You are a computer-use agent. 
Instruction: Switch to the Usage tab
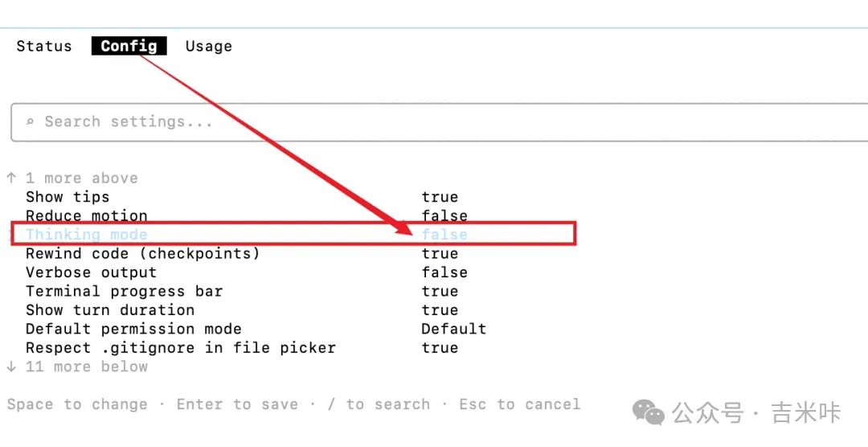pyautogui.click(x=209, y=47)
